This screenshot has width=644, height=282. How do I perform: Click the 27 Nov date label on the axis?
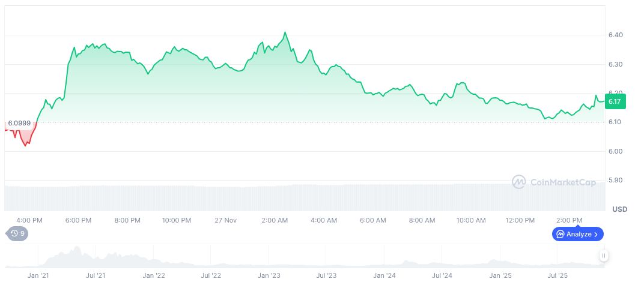(226, 220)
